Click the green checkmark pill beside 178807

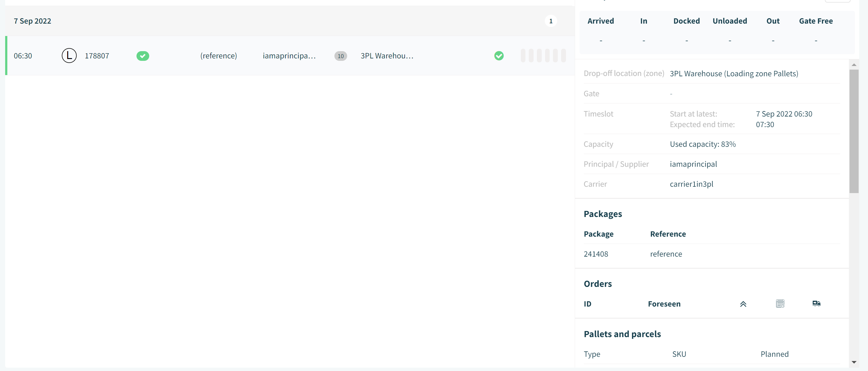(143, 56)
